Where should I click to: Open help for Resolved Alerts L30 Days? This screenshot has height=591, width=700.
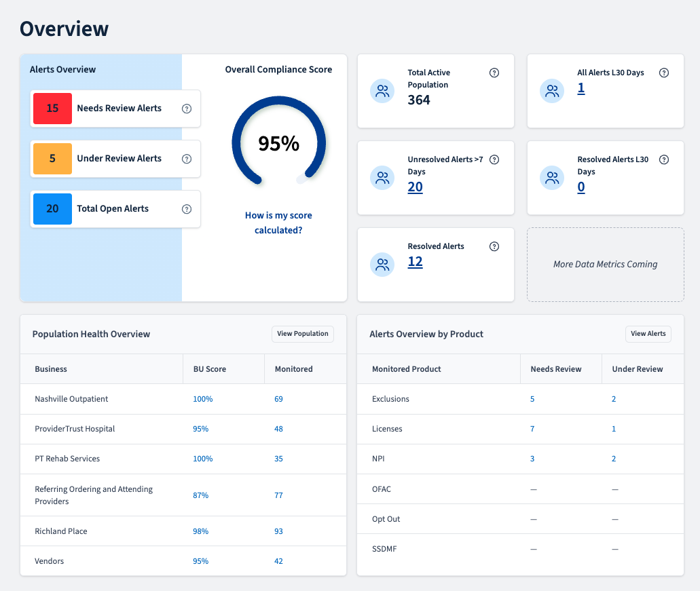click(x=664, y=159)
